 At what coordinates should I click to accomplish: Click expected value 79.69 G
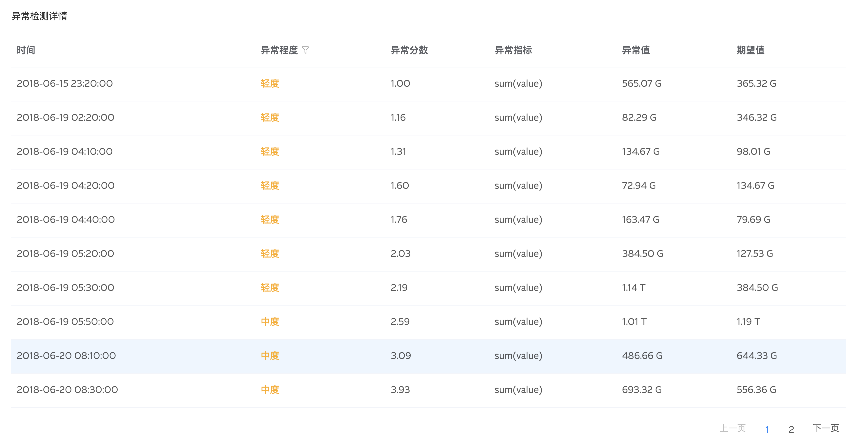[x=753, y=220]
